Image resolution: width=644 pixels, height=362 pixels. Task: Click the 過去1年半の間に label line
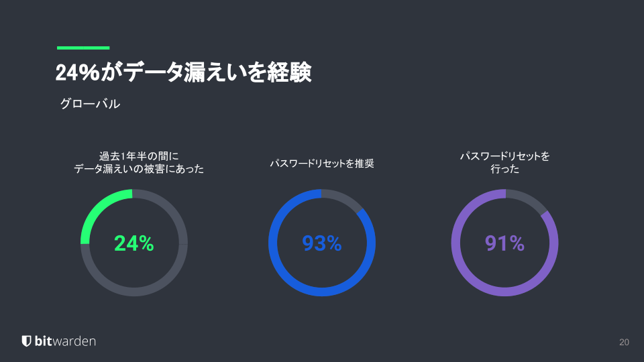point(140,156)
